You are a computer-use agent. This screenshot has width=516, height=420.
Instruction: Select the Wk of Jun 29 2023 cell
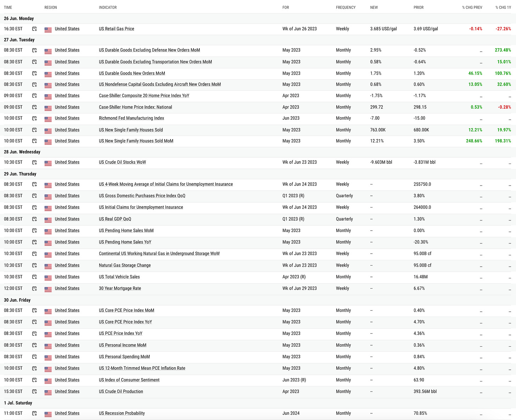pyautogui.click(x=299, y=289)
